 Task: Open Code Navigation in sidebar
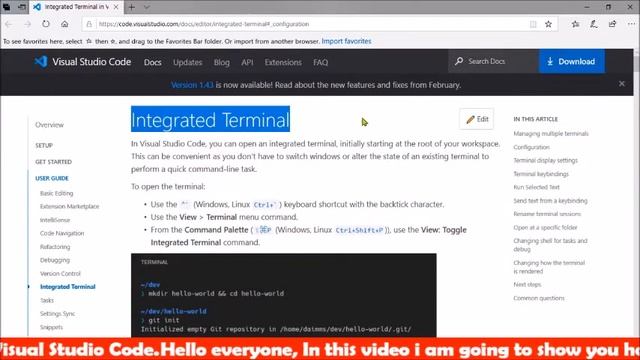pyautogui.click(x=62, y=233)
